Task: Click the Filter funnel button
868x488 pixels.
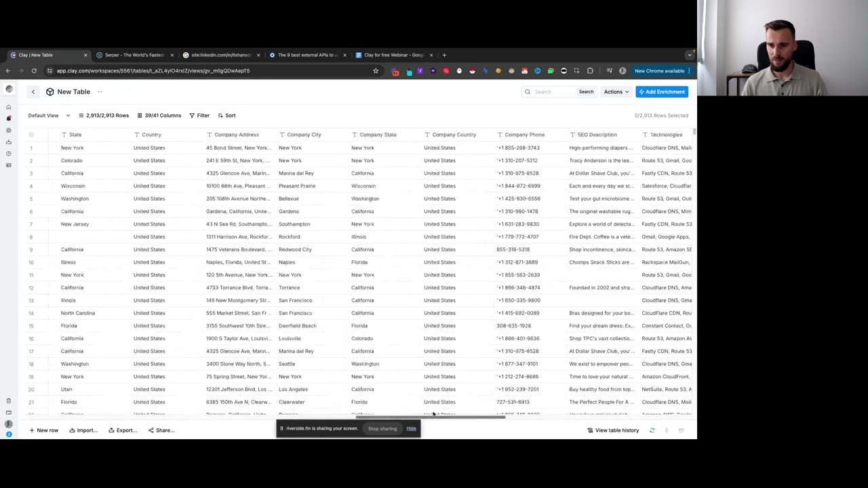Action: pyautogui.click(x=199, y=115)
